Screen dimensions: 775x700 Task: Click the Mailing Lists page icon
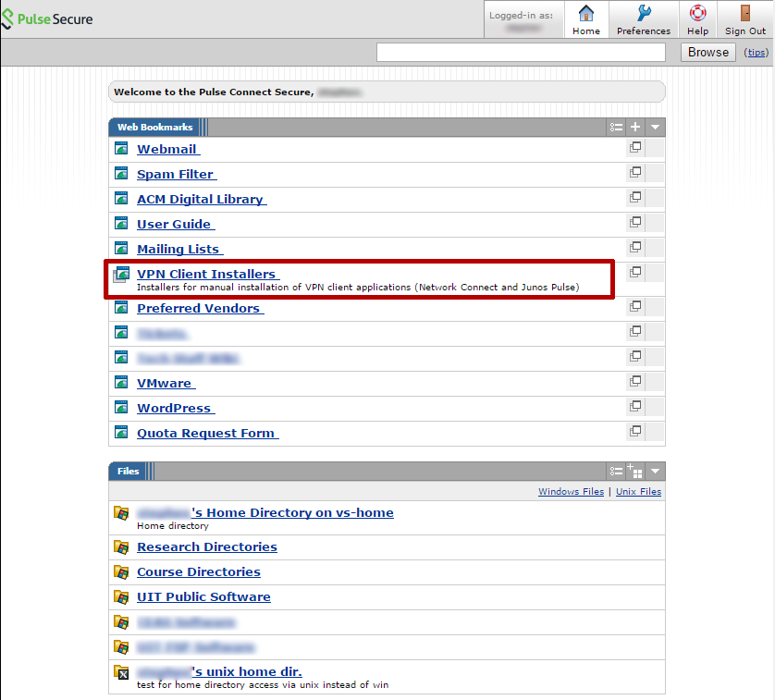pyautogui.click(x=121, y=248)
